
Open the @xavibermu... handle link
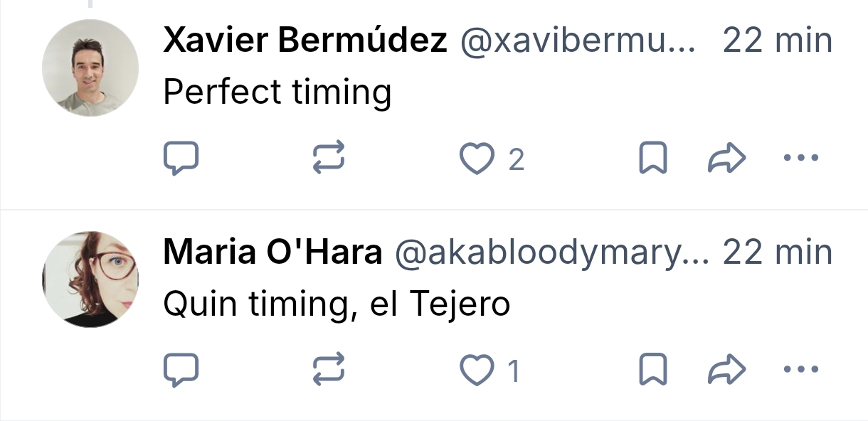pos(578,41)
